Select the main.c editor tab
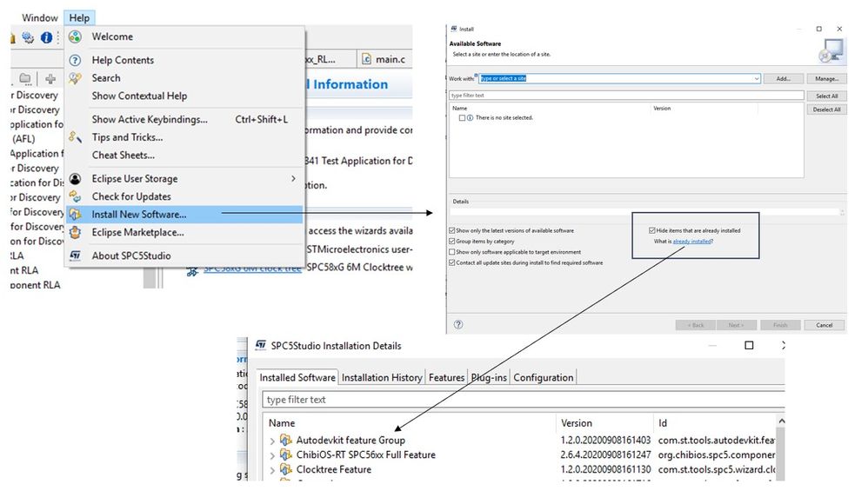868x491 pixels. 384,58
